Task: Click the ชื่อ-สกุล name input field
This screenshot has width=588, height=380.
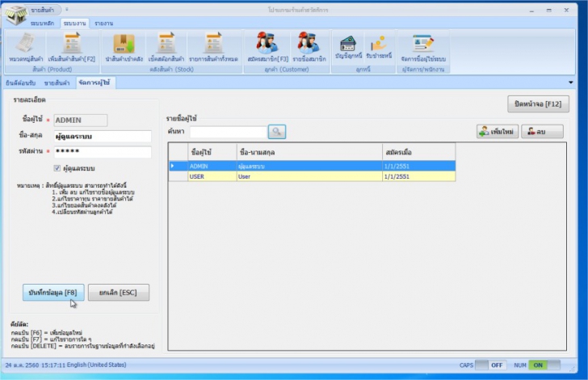Action: pos(103,137)
